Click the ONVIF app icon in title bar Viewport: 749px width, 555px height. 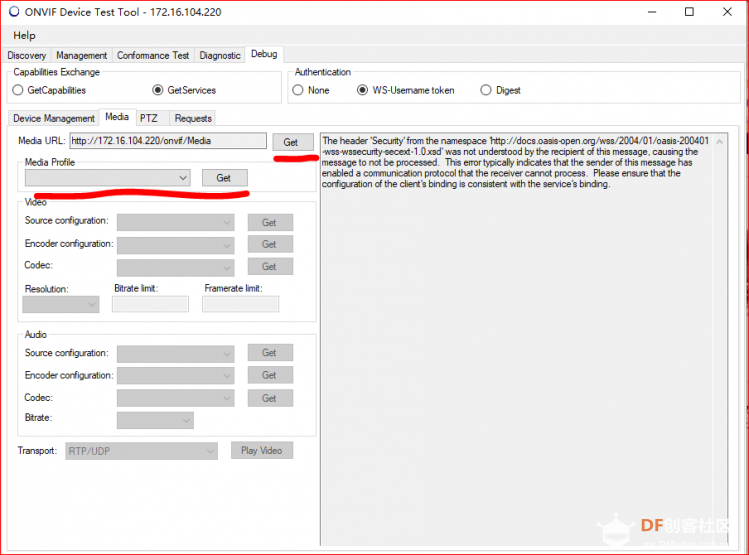click(x=14, y=11)
